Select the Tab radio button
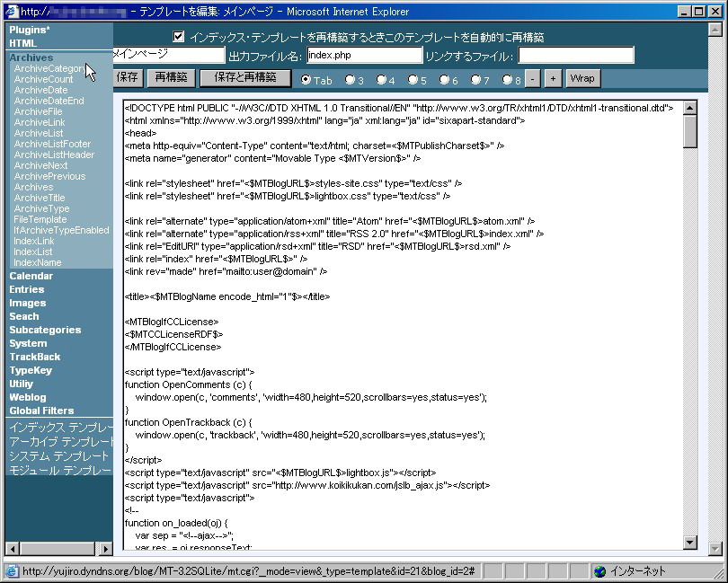This screenshot has height=583, width=728. coord(306,79)
